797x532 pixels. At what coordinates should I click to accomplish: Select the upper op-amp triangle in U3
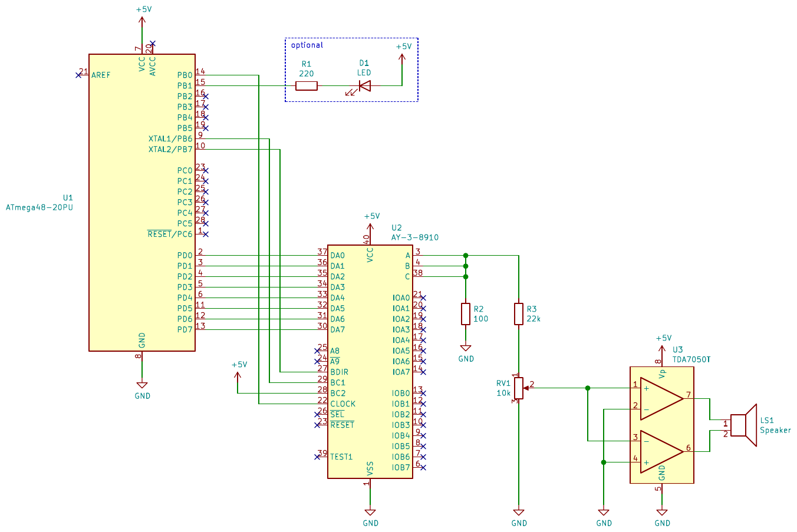[661, 399]
